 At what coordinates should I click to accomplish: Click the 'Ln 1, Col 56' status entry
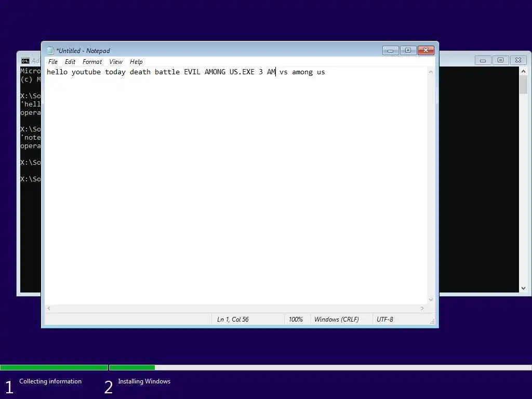pyautogui.click(x=233, y=320)
